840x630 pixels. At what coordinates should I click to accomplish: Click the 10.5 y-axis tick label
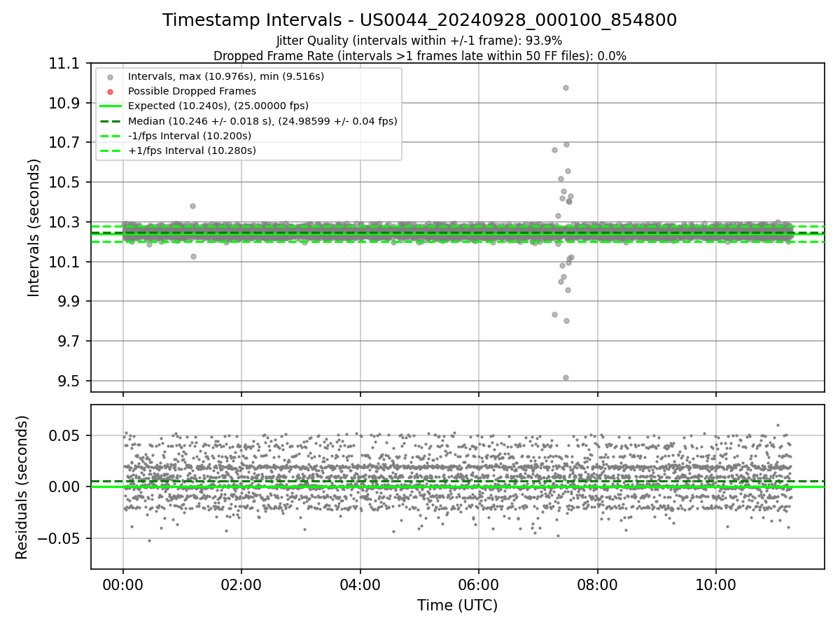(x=65, y=183)
